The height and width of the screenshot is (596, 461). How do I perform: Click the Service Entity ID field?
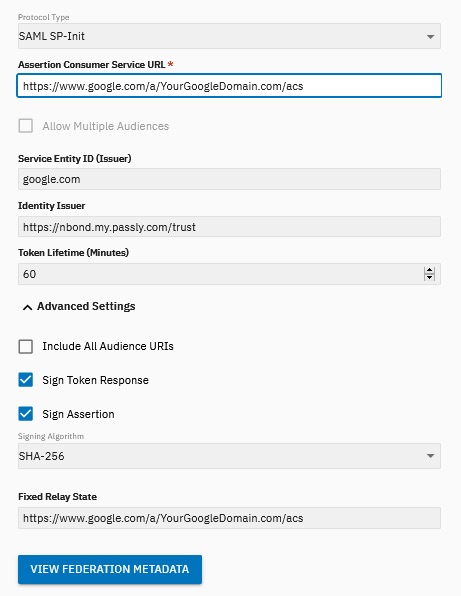229,179
